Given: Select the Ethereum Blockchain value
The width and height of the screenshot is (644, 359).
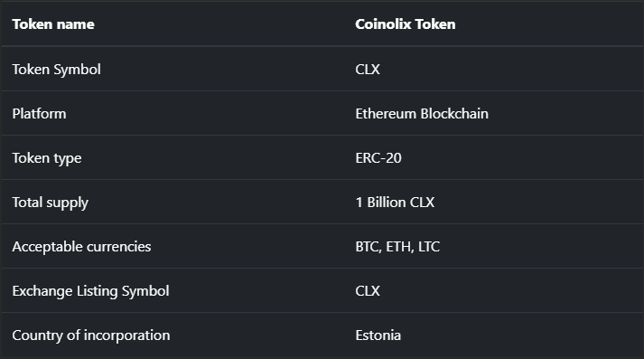Looking at the screenshot, I should pyautogui.click(x=422, y=114).
